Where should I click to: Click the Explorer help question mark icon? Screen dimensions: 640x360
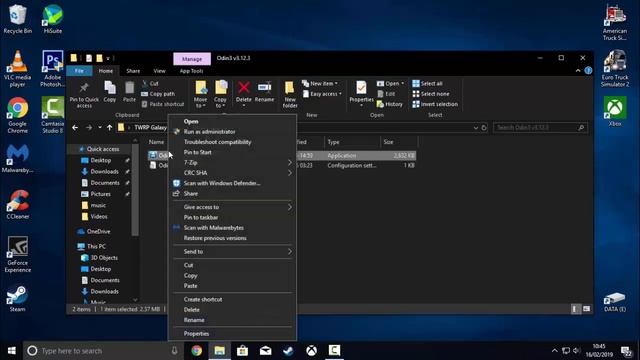click(588, 71)
